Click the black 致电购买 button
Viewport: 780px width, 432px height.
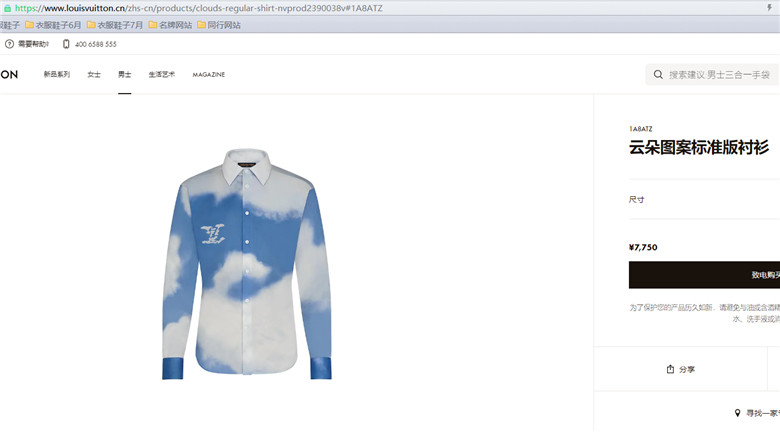[x=704, y=275]
